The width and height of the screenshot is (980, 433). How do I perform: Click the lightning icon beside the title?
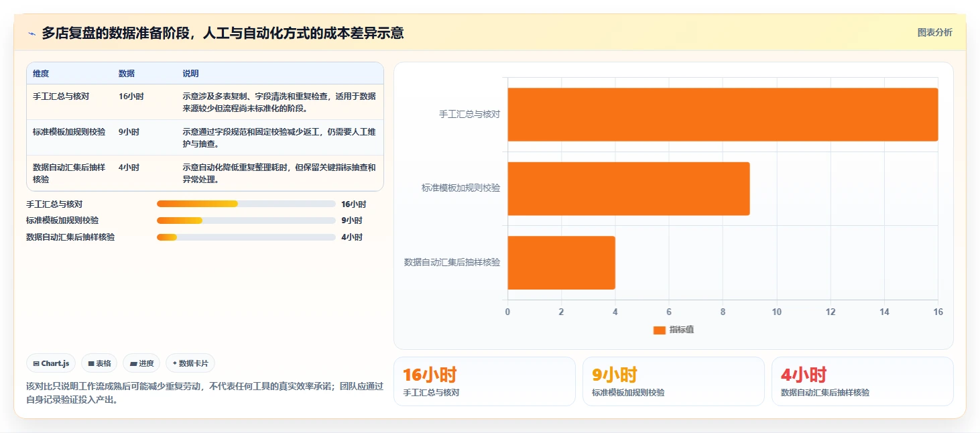(x=32, y=34)
